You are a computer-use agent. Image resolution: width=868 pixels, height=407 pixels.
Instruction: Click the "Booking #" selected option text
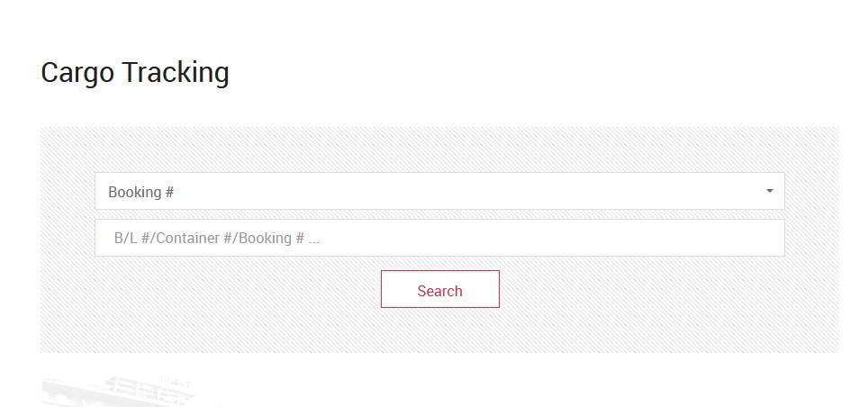140,192
